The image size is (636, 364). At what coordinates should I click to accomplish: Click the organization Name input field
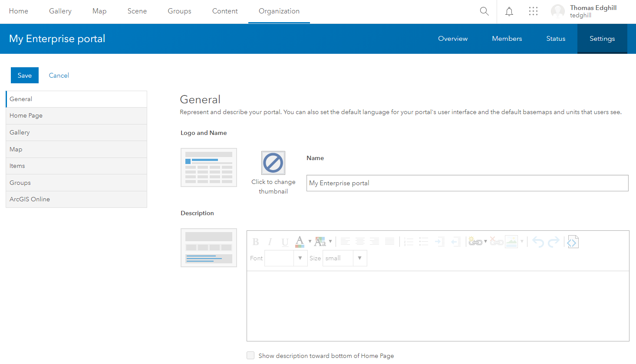(467, 183)
